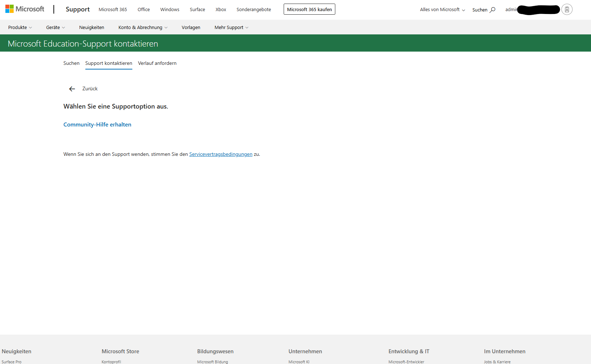Open the Servicevertragsbedingungen link

pyautogui.click(x=221, y=154)
